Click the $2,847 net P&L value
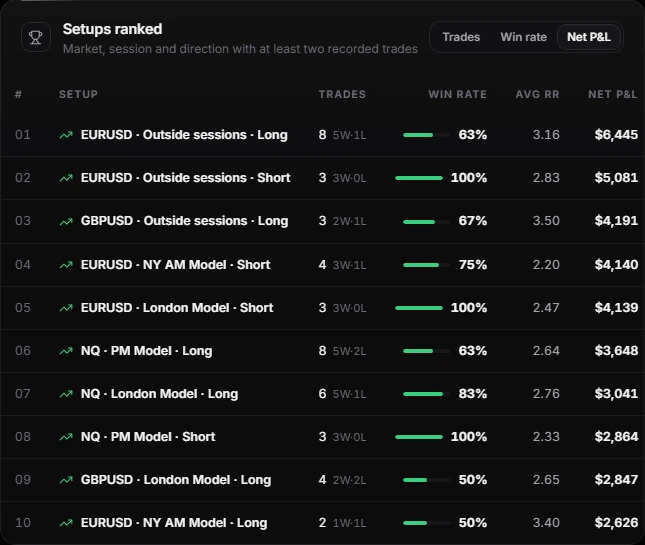645x545 pixels. pyautogui.click(x=616, y=480)
